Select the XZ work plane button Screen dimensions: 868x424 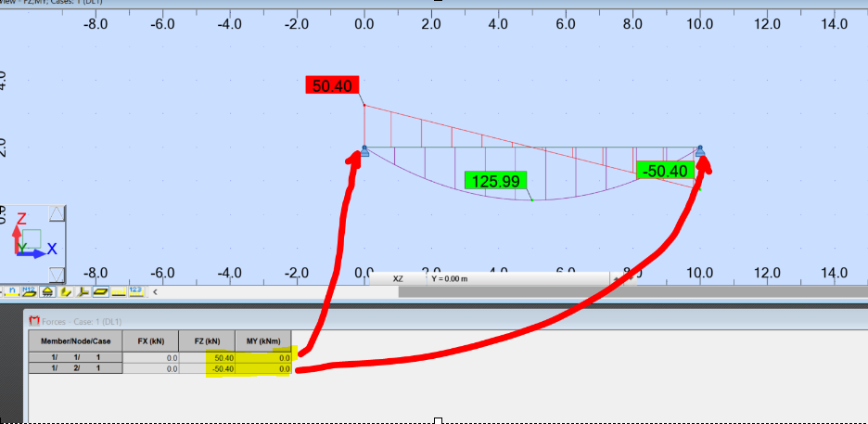[398, 278]
